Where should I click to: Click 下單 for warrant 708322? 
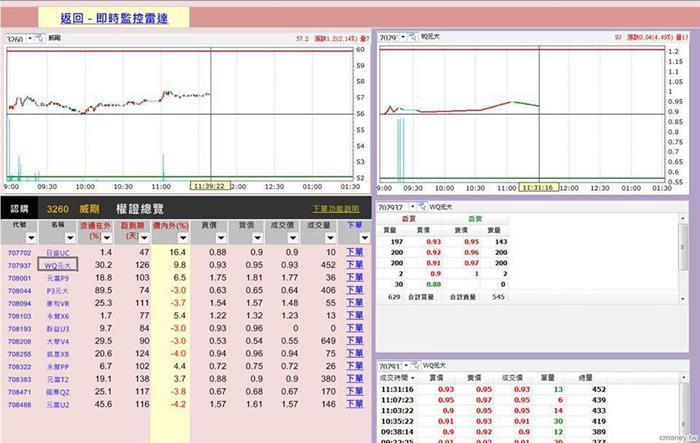point(355,366)
